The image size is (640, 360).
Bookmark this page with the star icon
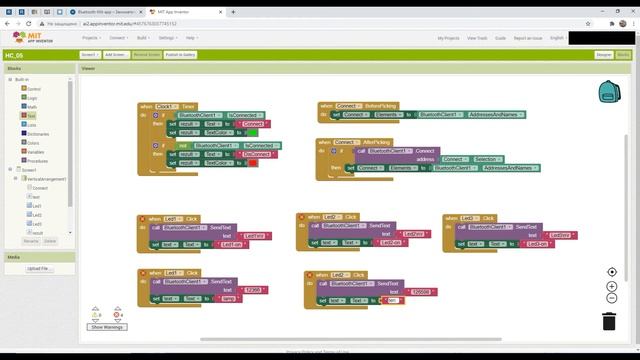tap(588, 24)
